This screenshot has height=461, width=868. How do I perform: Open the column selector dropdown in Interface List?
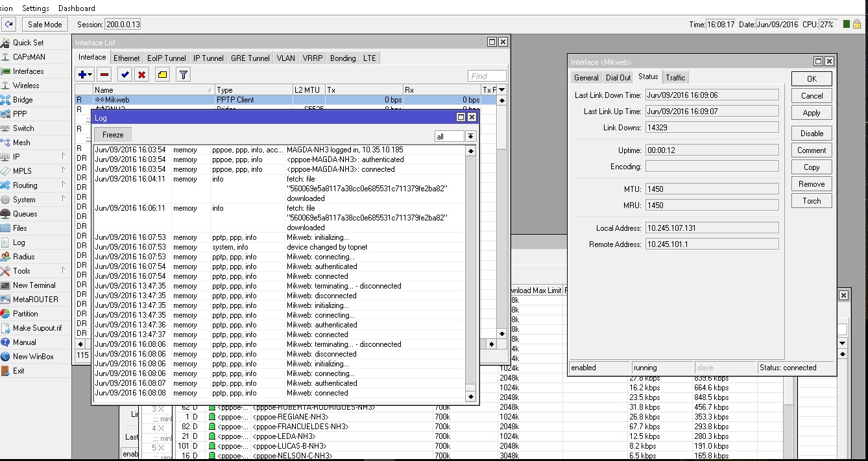[501, 89]
